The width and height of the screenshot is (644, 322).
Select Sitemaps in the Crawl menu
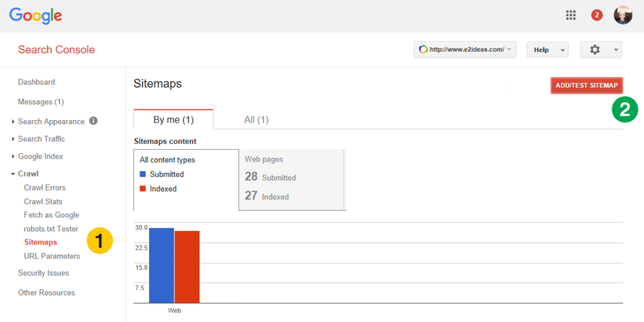pos(41,242)
